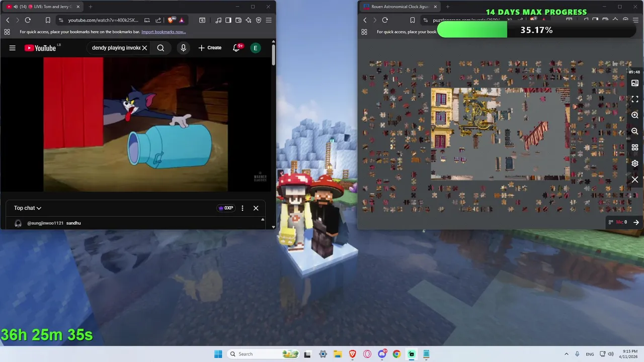This screenshot has width=644, height=362.
Task: Open cast/install icon in YouTube address bar
Action: (147, 20)
